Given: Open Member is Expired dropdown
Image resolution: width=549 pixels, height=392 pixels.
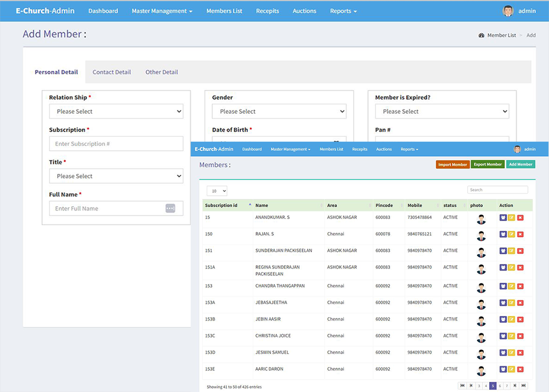Looking at the screenshot, I should (x=442, y=111).
